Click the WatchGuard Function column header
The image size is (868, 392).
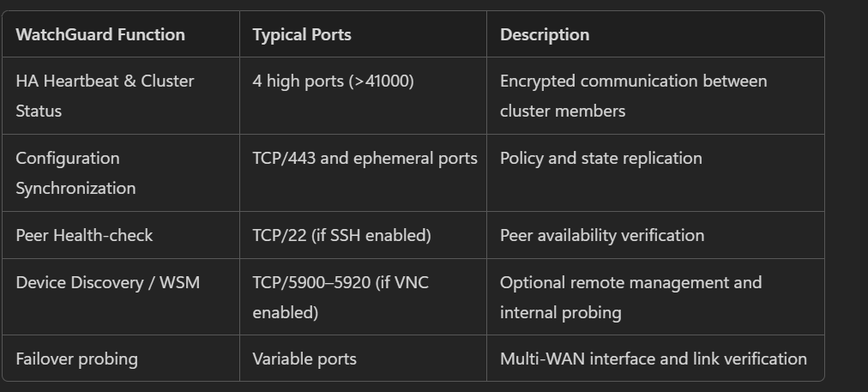coord(100,34)
